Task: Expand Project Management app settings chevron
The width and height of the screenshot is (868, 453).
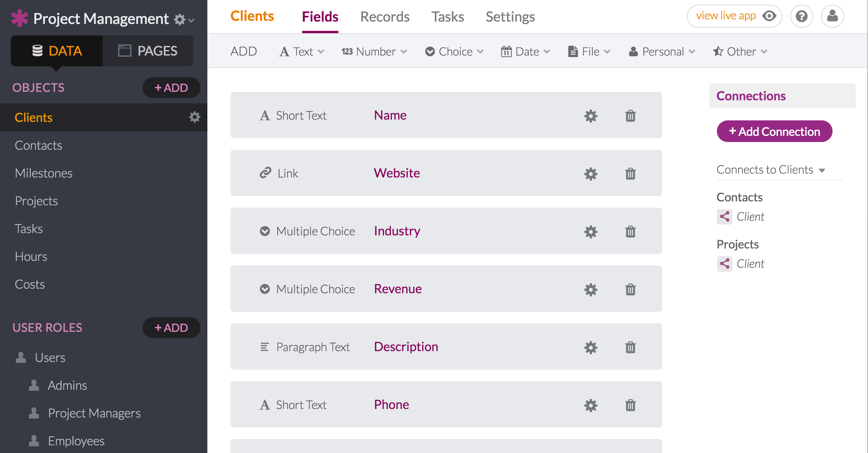Action: 192,20
